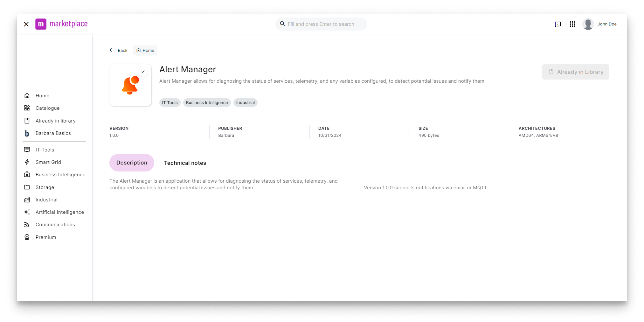The image size is (644, 322).
Task: Open the Smart Grid category icon
Action: (27, 162)
